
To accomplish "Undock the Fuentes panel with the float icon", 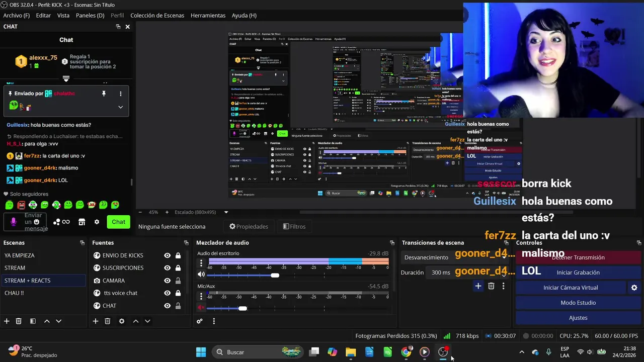I will point(186,243).
